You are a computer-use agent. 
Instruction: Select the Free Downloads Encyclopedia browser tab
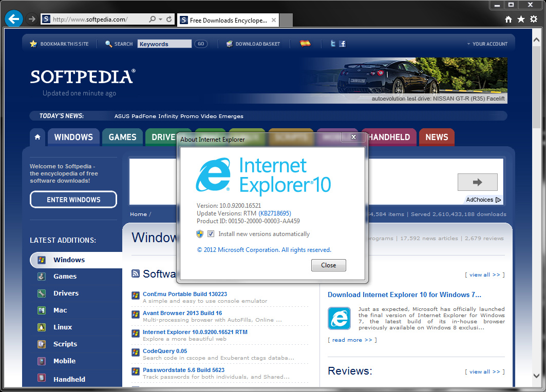point(228,20)
